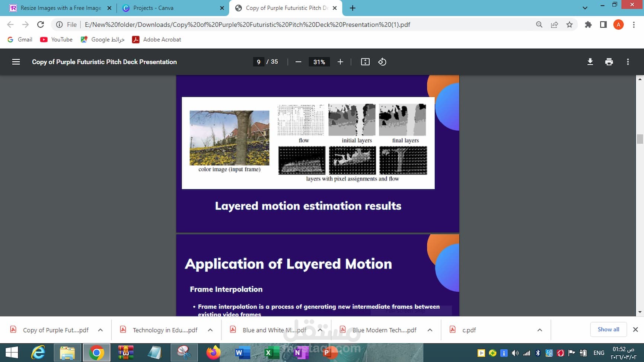Switch to the Projects - Canva tab

point(153,8)
